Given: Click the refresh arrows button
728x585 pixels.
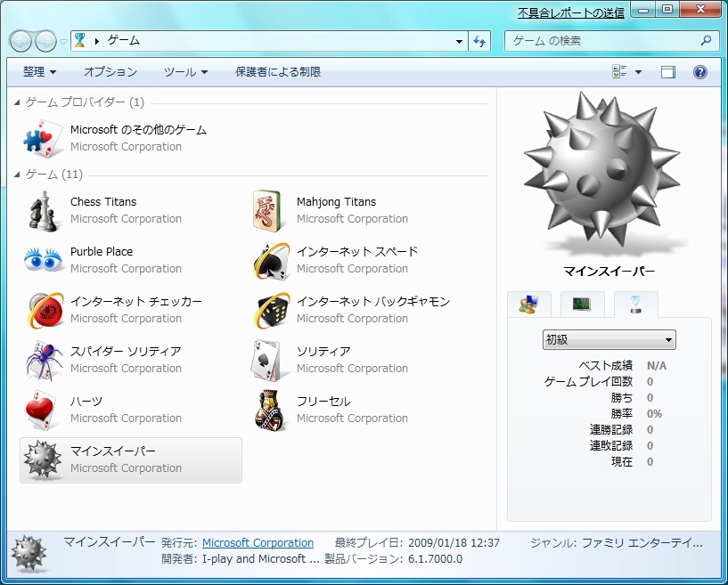Looking at the screenshot, I should tap(479, 41).
